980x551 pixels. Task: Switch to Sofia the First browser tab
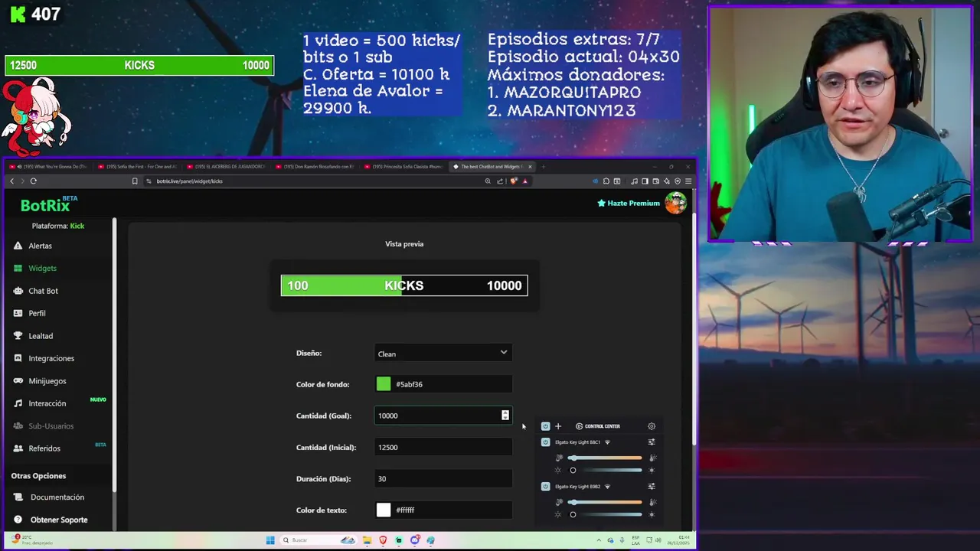pos(137,167)
